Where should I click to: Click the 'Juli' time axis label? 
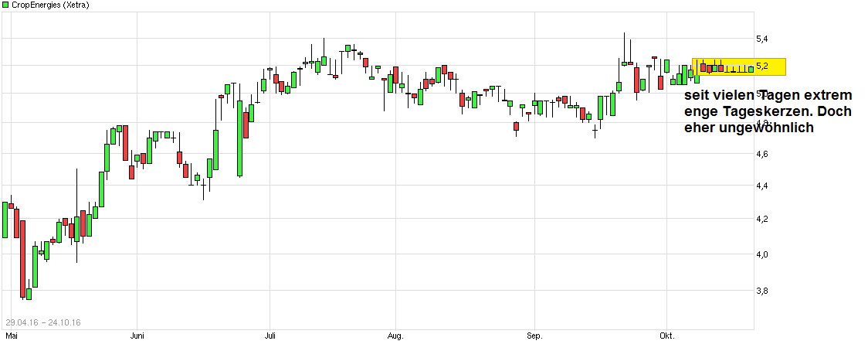coord(269,336)
